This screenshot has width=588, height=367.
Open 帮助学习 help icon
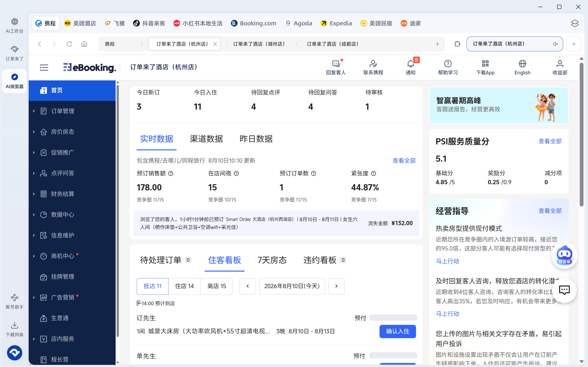pyautogui.click(x=448, y=67)
